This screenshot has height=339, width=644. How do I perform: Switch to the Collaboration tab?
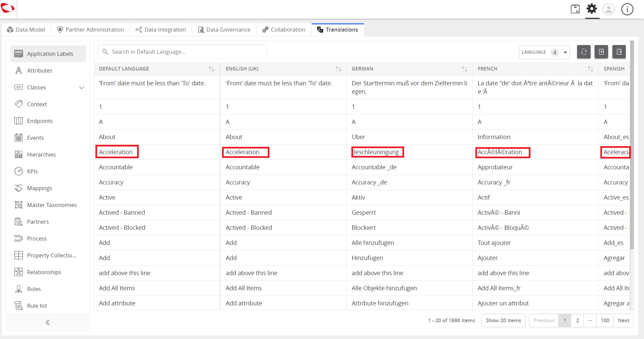(x=284, y=30)
